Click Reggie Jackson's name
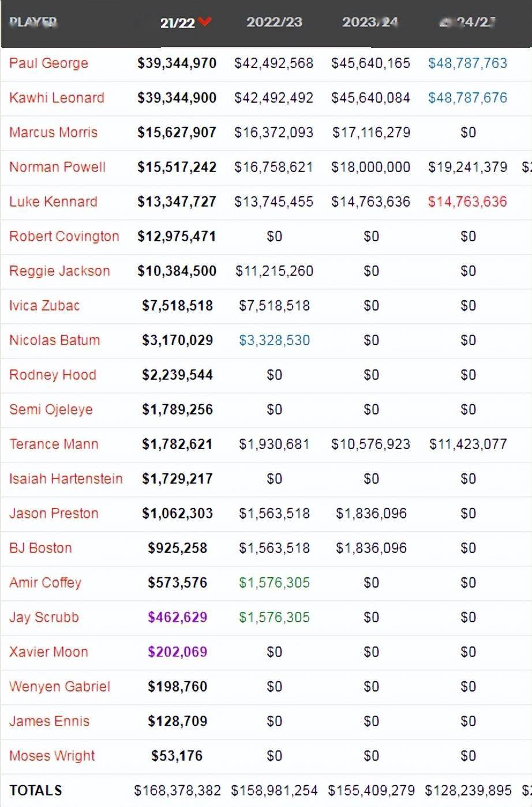532x807 pixels. tap(59, 271)
